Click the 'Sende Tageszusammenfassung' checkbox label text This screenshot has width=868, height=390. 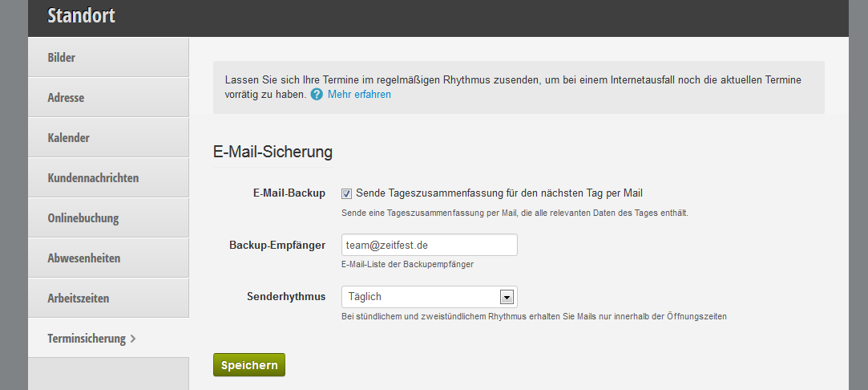(x=499, y=193)
